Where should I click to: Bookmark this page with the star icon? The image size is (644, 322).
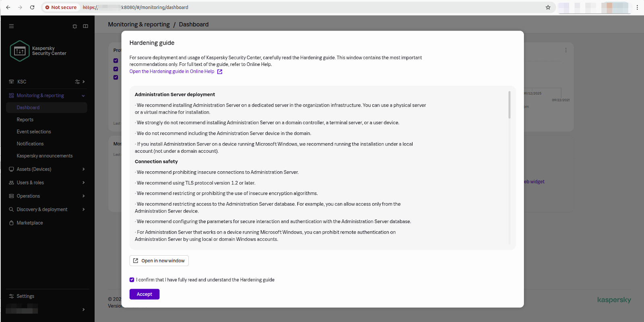point(548,7)
